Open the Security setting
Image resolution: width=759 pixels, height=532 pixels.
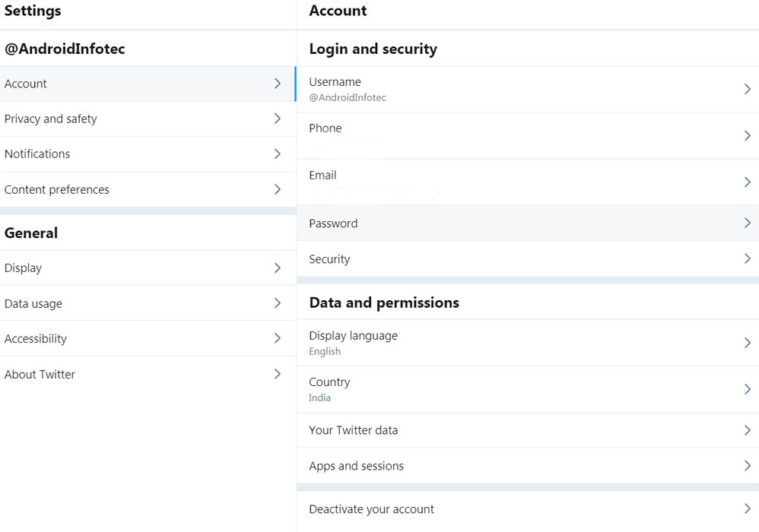[x=528, y=258]
